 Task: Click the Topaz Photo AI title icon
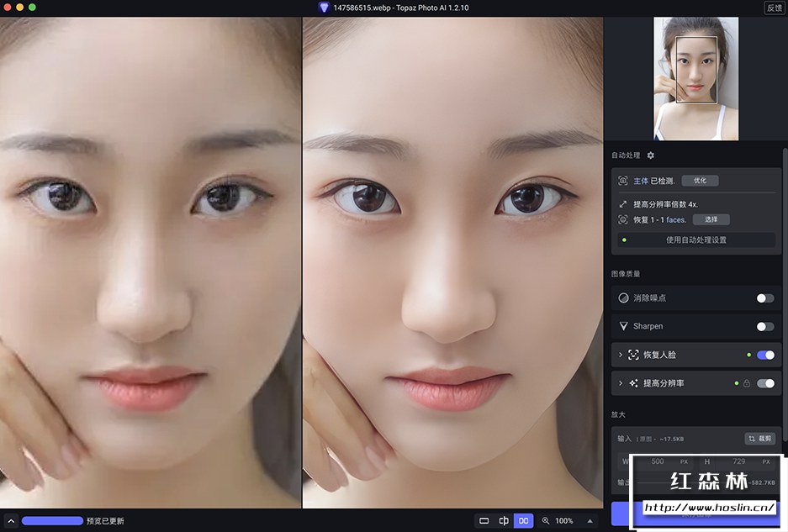pos(324,8)
